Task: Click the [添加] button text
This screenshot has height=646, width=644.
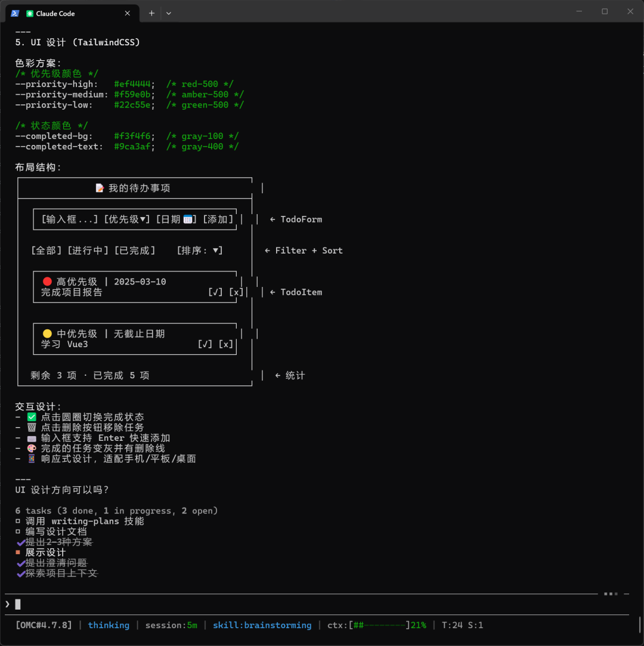Action: coord(218,219)
